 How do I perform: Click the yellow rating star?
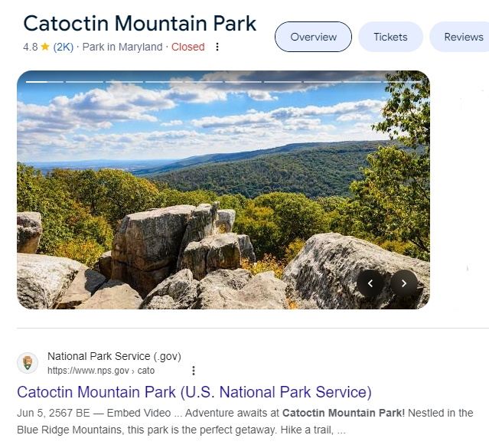(x=45, y=47)
